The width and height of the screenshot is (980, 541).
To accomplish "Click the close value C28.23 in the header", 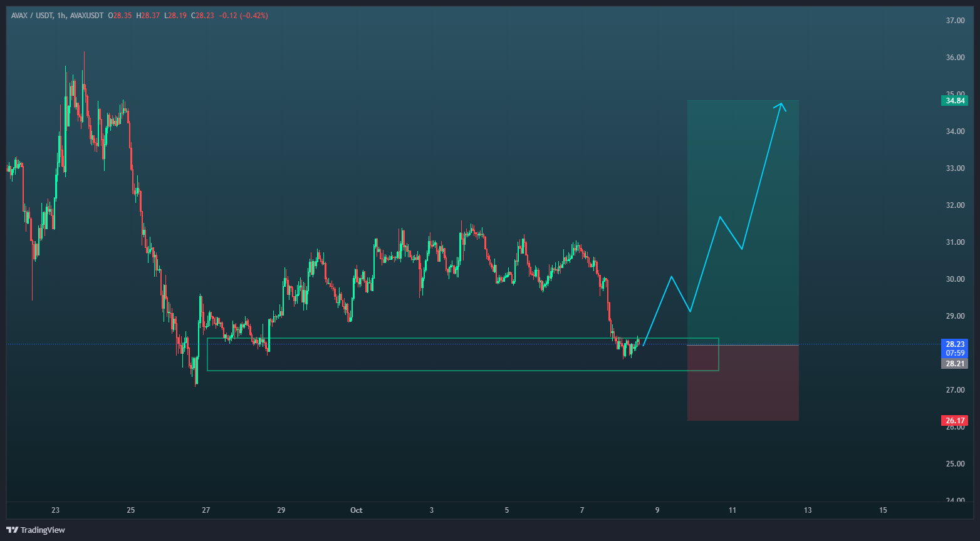I will click(x=202, y=16).
